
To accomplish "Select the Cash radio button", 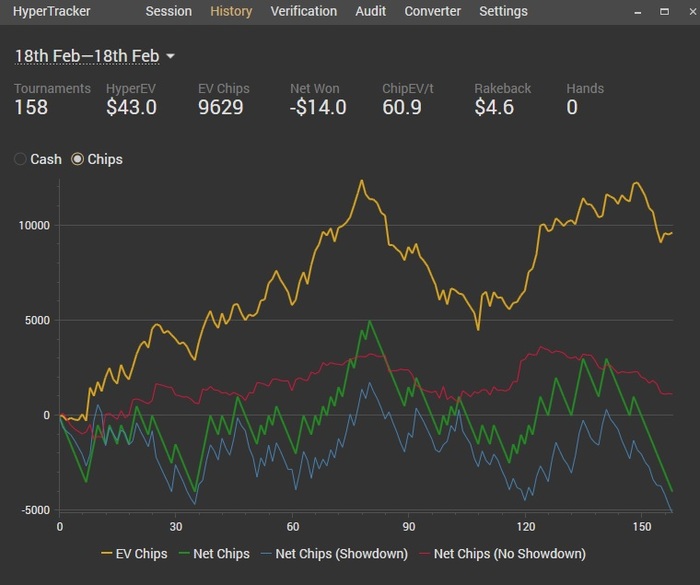I will [x=21, y=159].
